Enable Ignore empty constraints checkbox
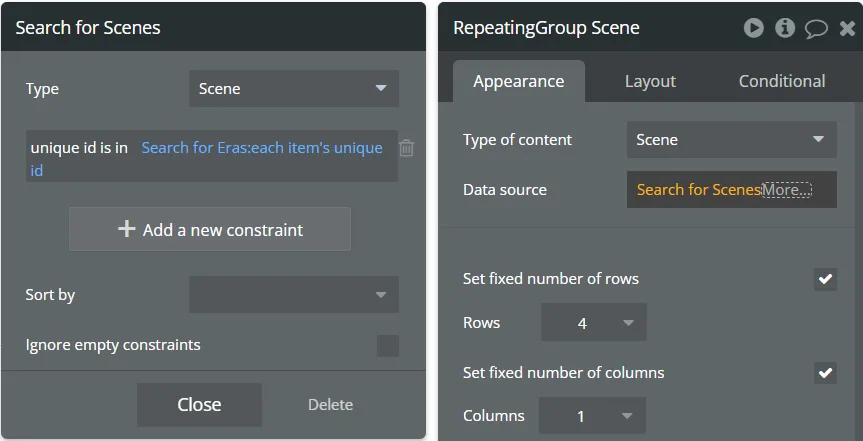This screenshot has width=863, height=441. pyautogui.click(x=387, y=346)
